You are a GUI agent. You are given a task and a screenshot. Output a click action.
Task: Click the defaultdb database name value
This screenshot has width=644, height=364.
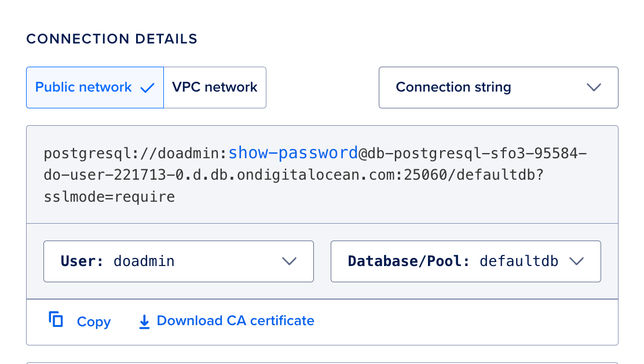(x=517, y=261)
